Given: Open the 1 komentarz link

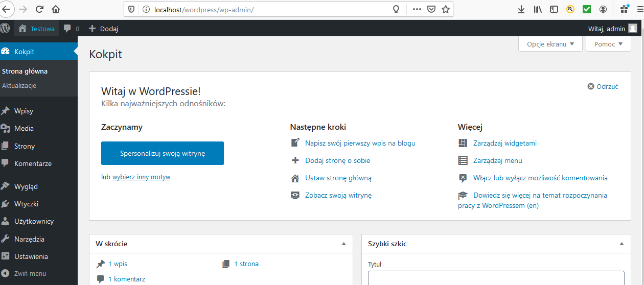Looking at the screenshot, I should [127, 279].
